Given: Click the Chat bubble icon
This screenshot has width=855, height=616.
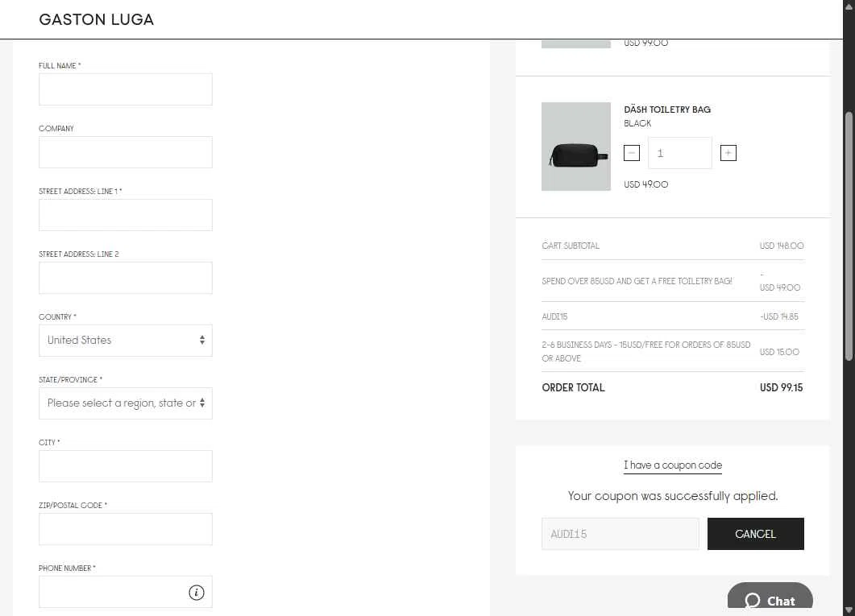Looking at the screenshot, I should [753, 601].
